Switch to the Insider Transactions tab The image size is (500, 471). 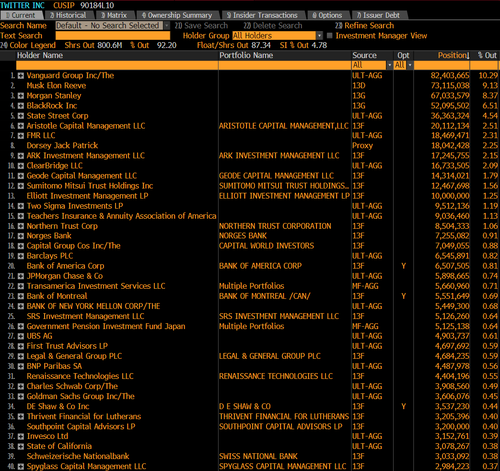tap(262, 15)
